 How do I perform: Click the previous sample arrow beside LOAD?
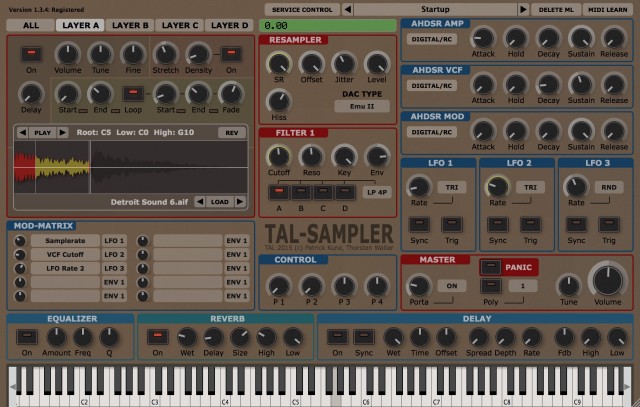tap(199, 201)
